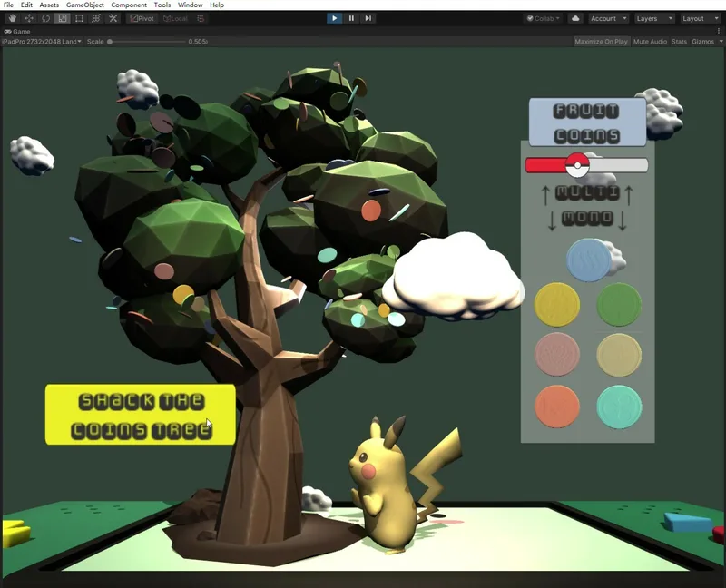Screen dimensions: 726x588
Task: Open the Assets menu
Action: pos(49,5)
